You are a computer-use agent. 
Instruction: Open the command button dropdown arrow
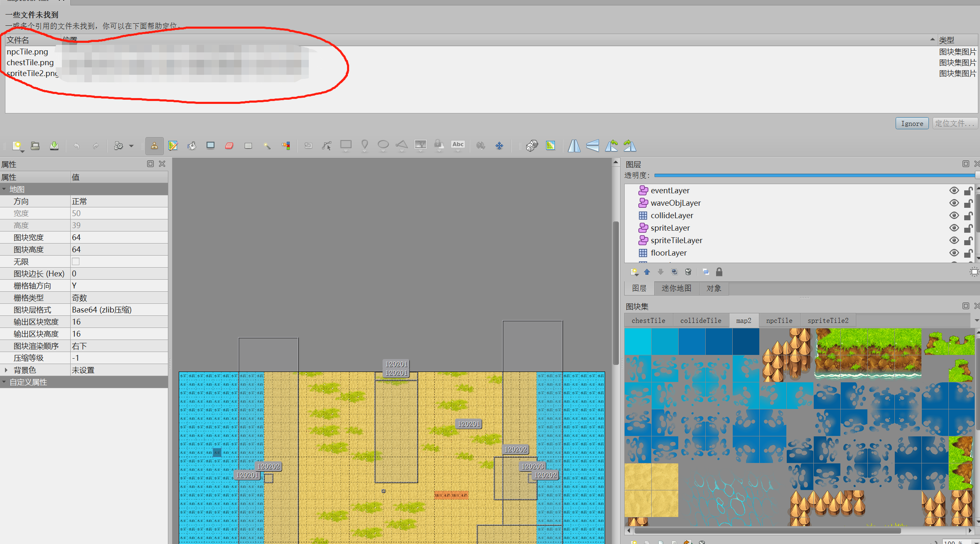pyautogui.click(x=131, y=146)
